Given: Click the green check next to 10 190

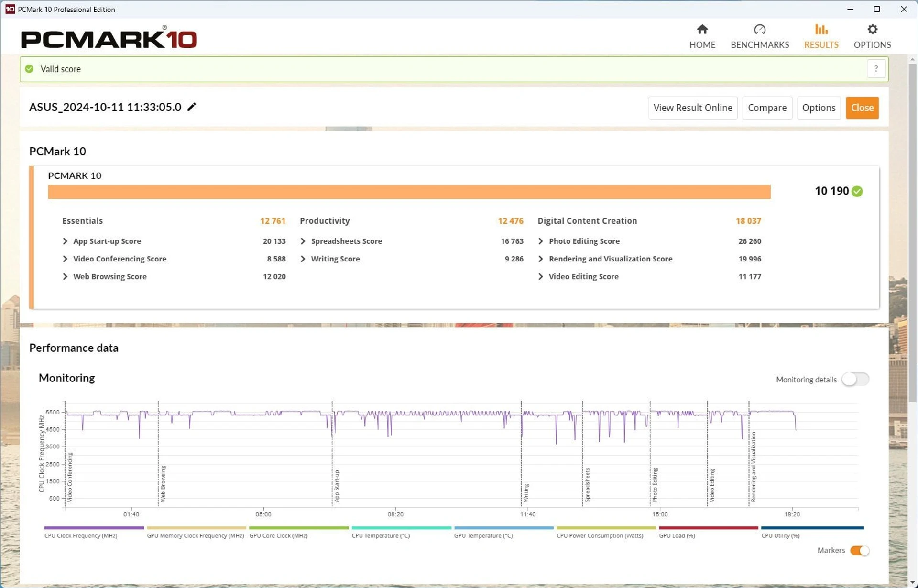Looking at the screenshot, I should (x=857, y=191).
